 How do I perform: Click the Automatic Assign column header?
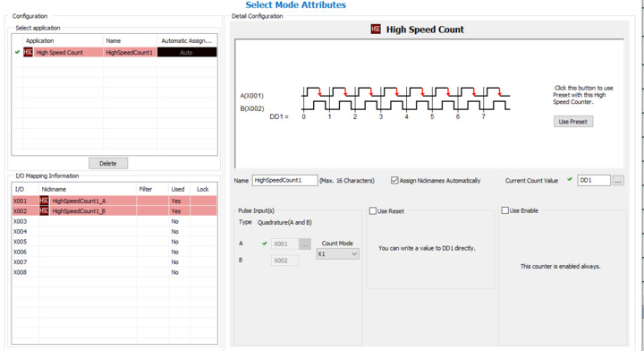coord(187,40)
